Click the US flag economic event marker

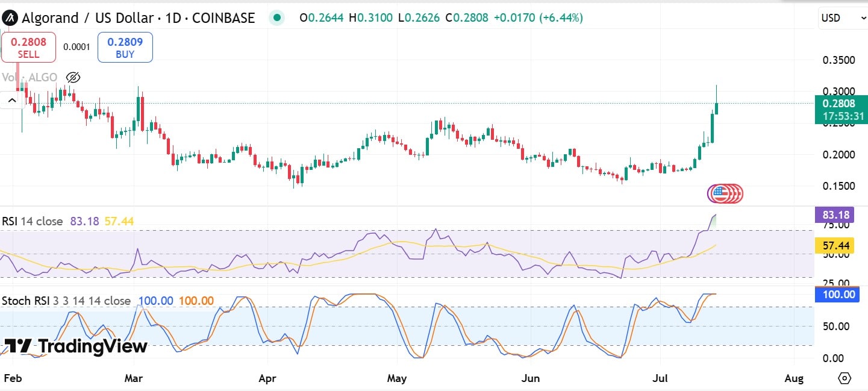point(725,193)
